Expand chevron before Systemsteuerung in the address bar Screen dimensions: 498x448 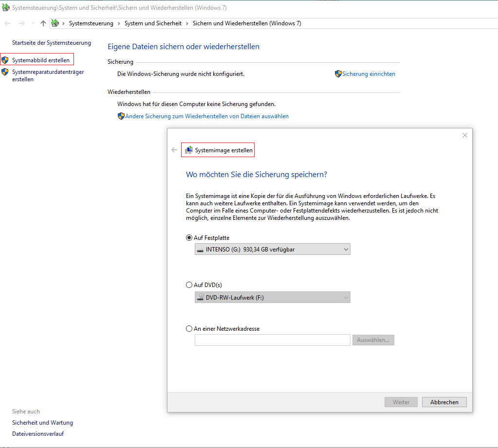pos(63,23)
